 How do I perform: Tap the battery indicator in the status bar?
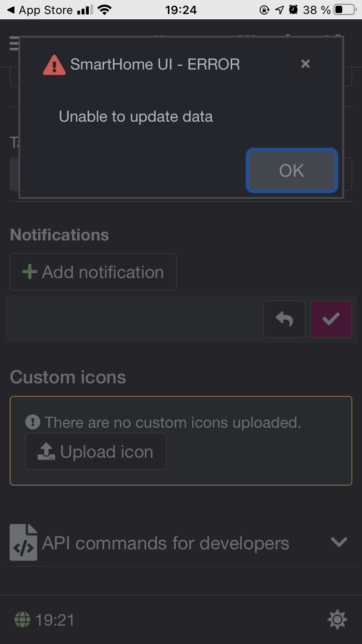point(345,10)
